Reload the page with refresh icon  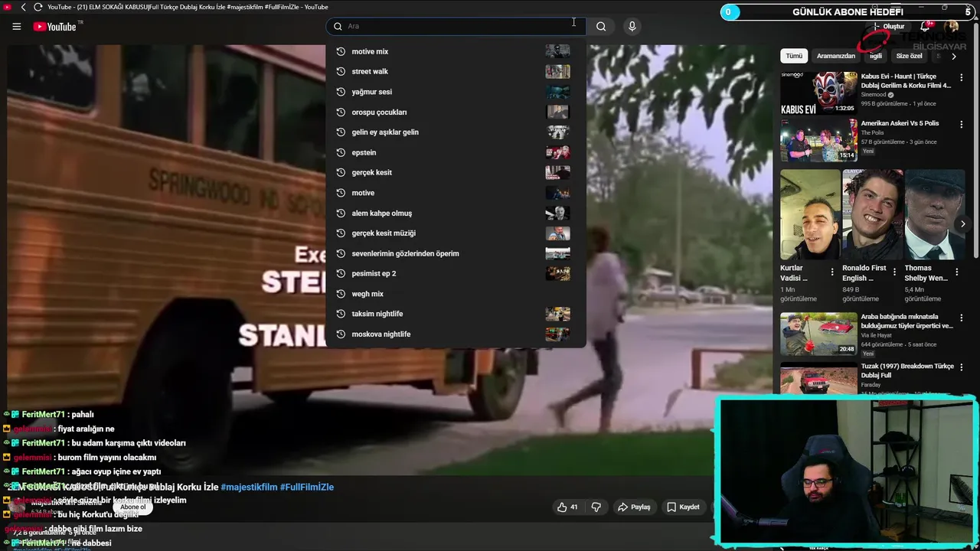coord(38,7)
